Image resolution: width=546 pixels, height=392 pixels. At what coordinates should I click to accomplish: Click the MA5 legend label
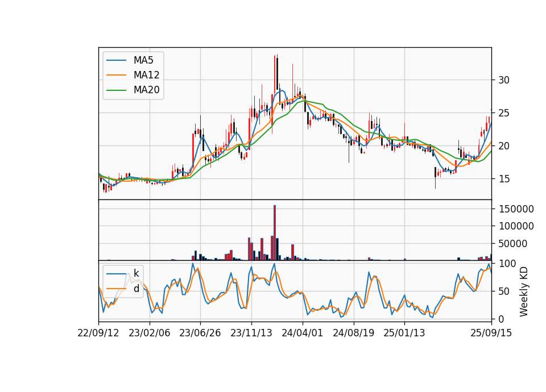[143, 60]
